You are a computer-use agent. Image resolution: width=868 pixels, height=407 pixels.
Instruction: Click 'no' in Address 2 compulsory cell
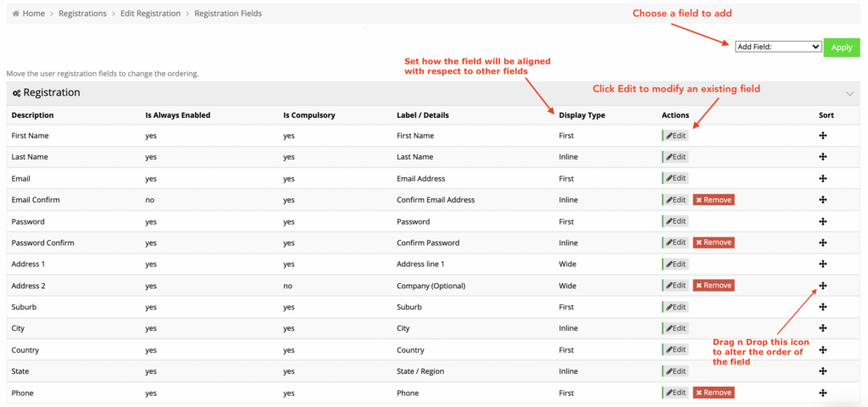pyautogui.click(x=287, y=286)
